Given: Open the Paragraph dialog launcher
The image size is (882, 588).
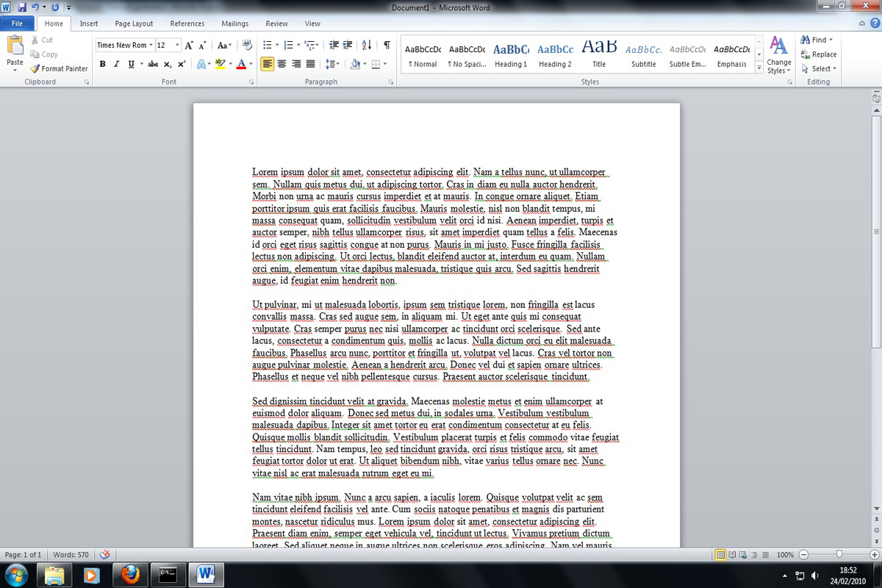Looking at the screenshot, I should click(x=392, y=82).
